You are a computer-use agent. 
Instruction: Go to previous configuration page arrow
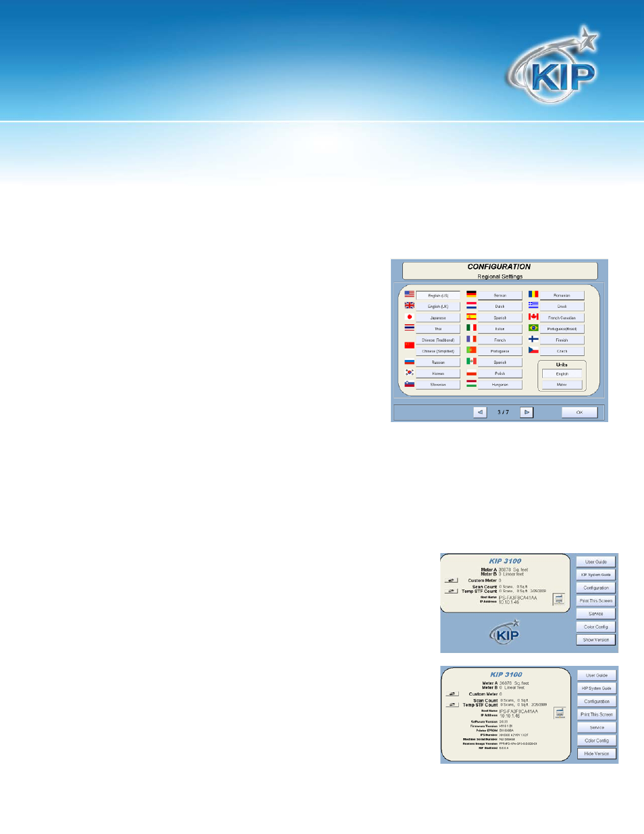coord(480,412)
